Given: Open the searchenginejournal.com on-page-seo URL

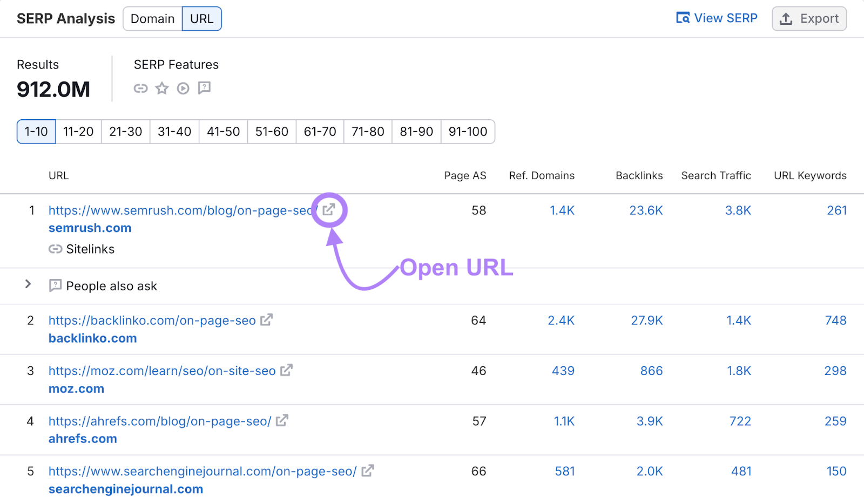Looking at the screenshot, I should coord(202,471).
